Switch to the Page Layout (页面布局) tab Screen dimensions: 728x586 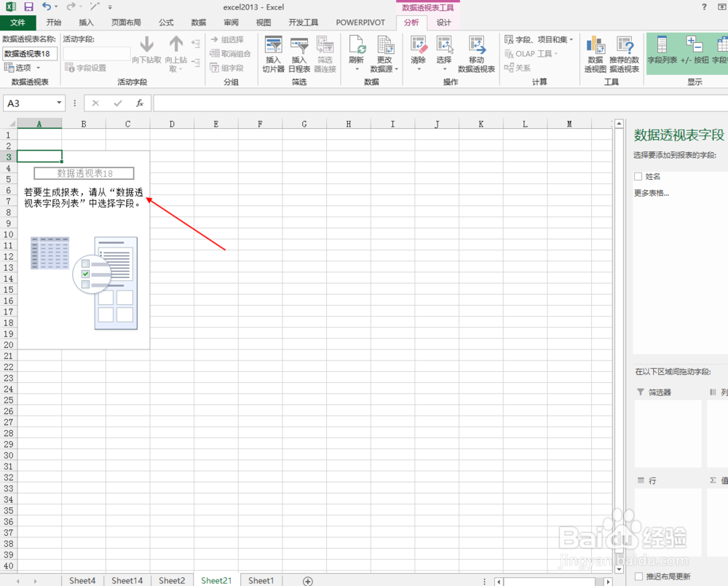coord(126,23)
